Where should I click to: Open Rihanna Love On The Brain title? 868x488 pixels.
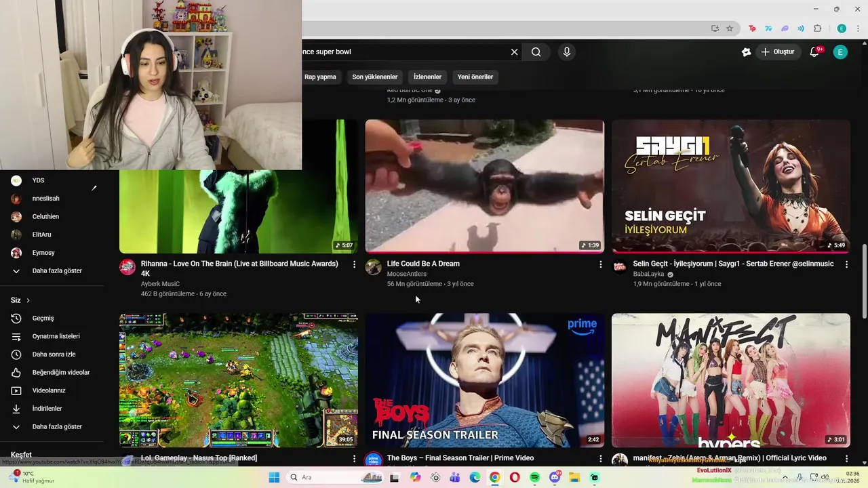(x=239, y=268)
